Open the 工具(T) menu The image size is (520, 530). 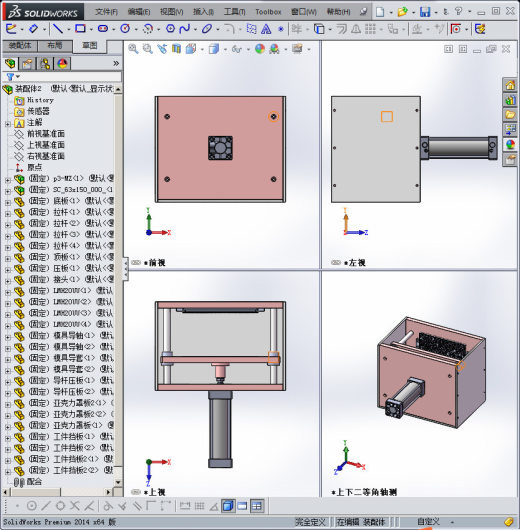234,12
